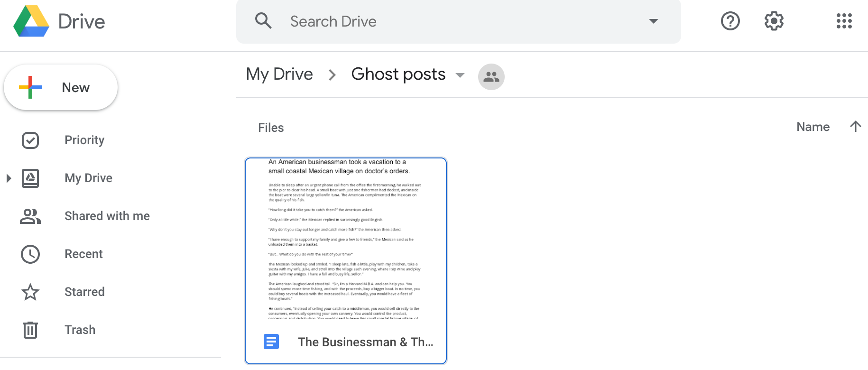868x370 pixels.
Task: Open the Ghost posts folder dropdown
Action: 460,75
